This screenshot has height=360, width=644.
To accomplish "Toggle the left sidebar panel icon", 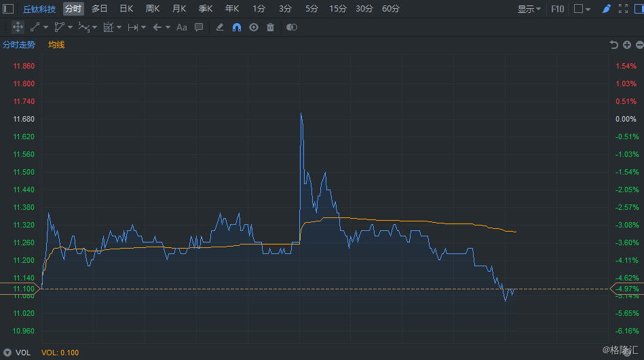I will [8, 9].
